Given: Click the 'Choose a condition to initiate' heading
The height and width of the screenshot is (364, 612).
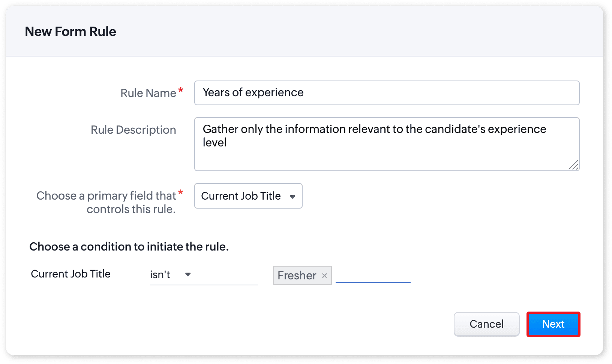Looking at the screenshot, I should coord(129,247).
